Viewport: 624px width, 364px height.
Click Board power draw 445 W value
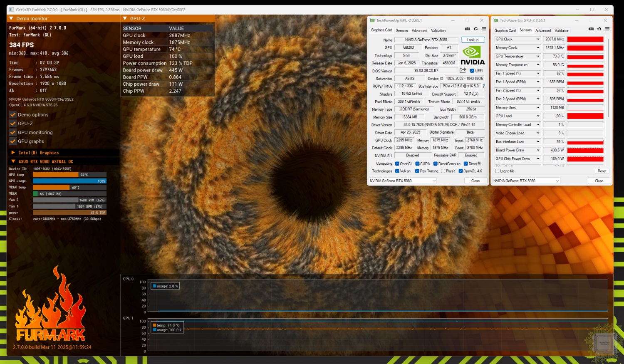(x=176, y=70)
